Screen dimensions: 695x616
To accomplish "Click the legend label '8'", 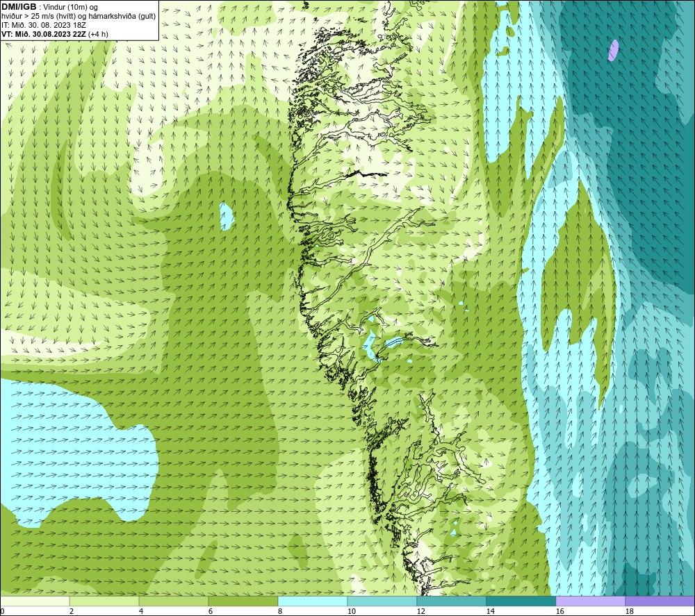I will click(280, 611).
